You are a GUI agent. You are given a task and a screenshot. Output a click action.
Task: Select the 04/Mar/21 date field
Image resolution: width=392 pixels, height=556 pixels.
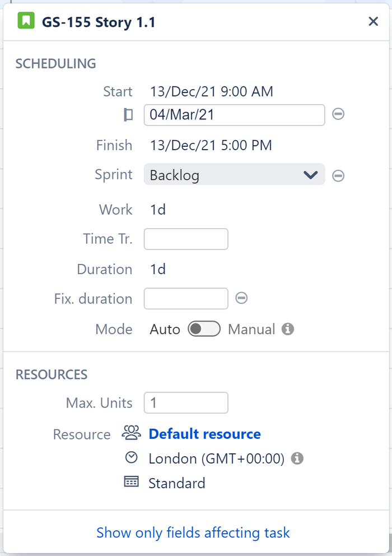click(x=234, y=115)
